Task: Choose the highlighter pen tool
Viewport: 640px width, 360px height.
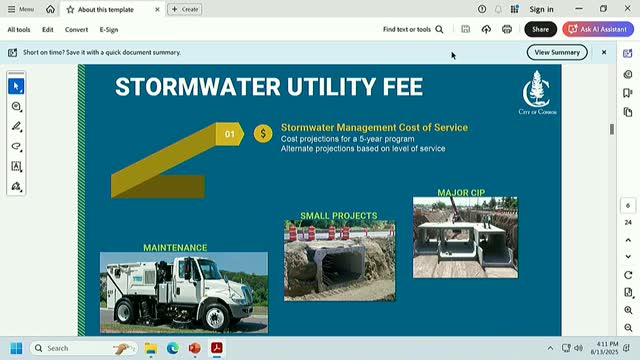Action: [16, 127]
